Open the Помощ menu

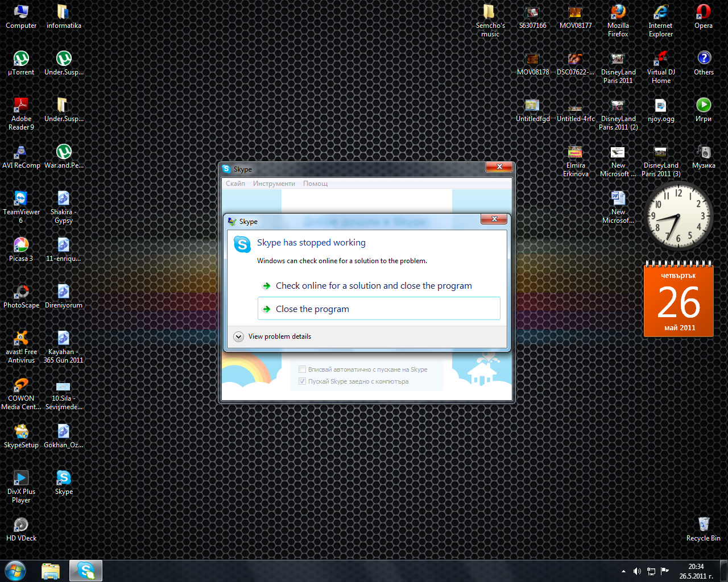click(x=316, y=184)
